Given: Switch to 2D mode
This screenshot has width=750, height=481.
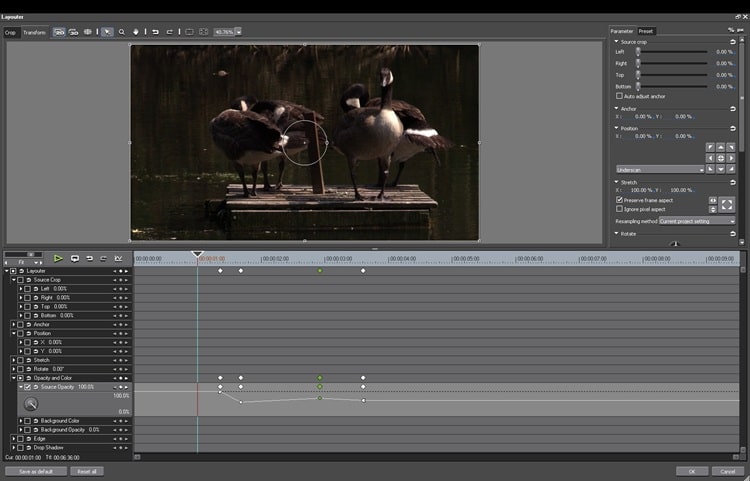Looking at the screenshot, I should pyautogui.click(x=59, y=32).
